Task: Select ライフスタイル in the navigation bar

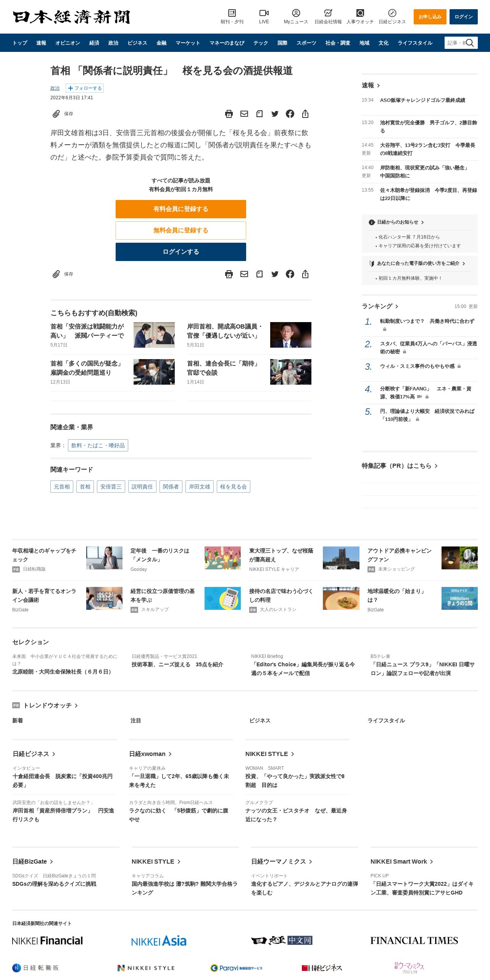Action: [415, 43]
